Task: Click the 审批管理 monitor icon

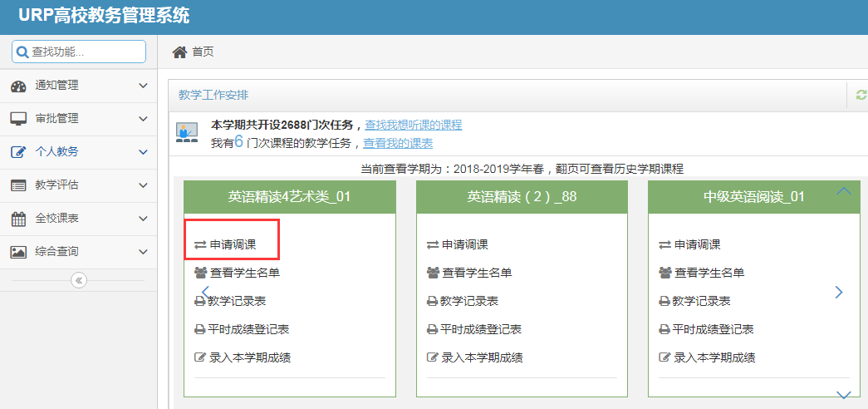Action: tap(19, 119)
